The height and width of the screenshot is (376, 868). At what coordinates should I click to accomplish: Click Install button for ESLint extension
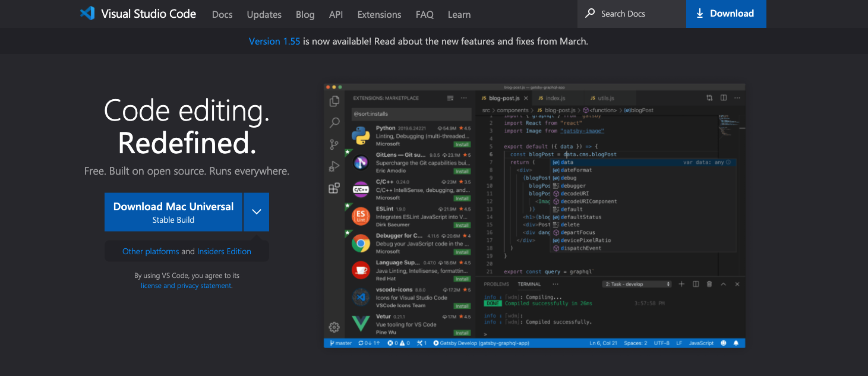462,225
